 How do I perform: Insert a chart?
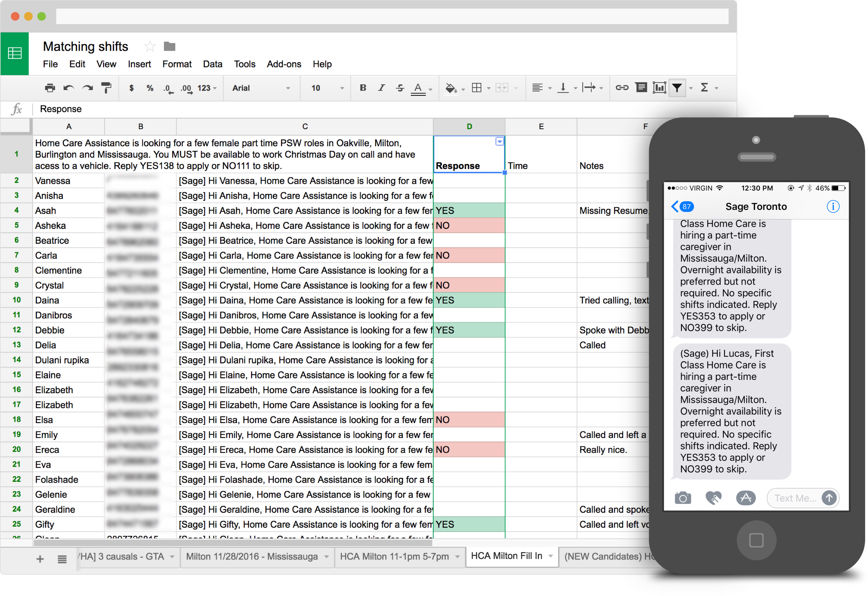coord(659,88)
